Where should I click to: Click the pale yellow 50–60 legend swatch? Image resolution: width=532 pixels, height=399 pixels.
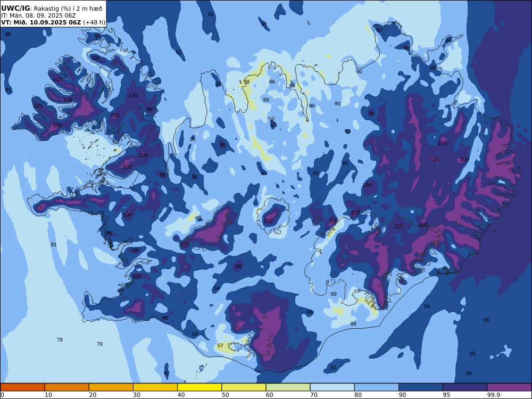click(x=244, y=387)
